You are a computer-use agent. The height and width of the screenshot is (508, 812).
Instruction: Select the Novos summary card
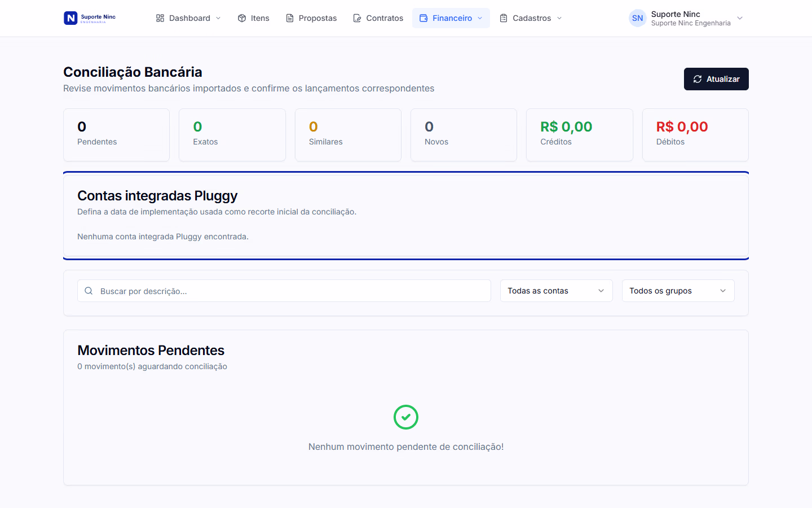[464, 135]
